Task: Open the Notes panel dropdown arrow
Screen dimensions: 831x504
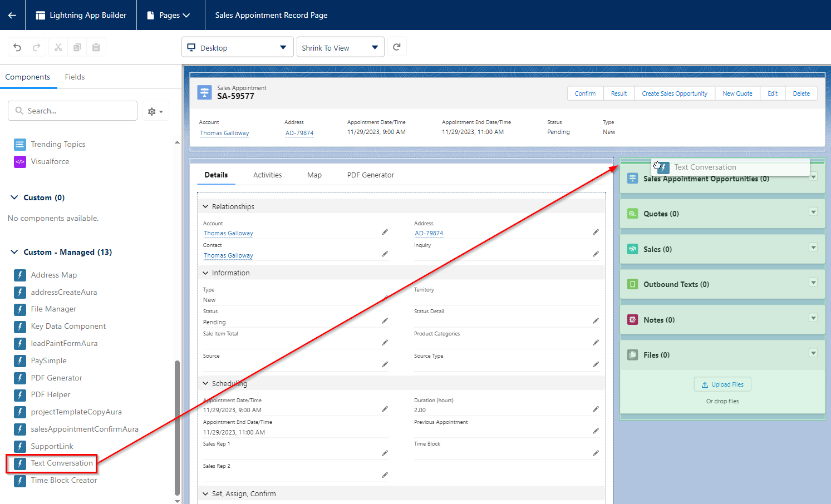Action: point(813,318)
